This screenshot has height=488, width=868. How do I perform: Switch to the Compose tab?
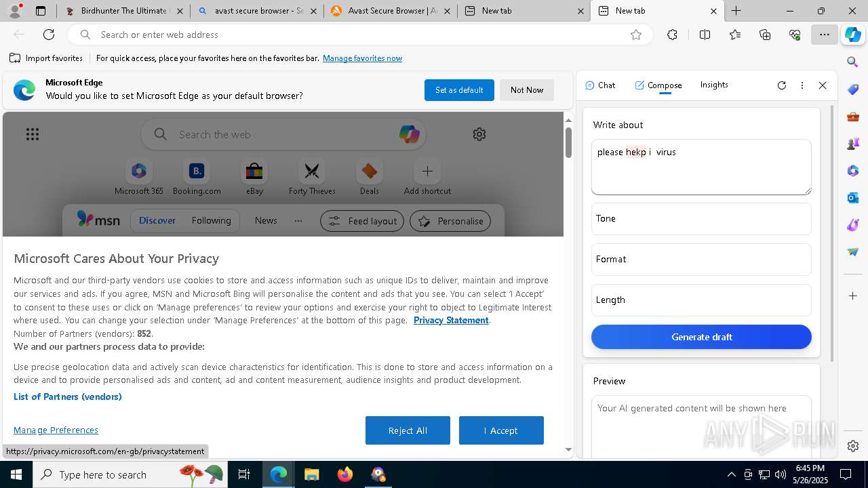pyautogui.click(x=658, y=85)
